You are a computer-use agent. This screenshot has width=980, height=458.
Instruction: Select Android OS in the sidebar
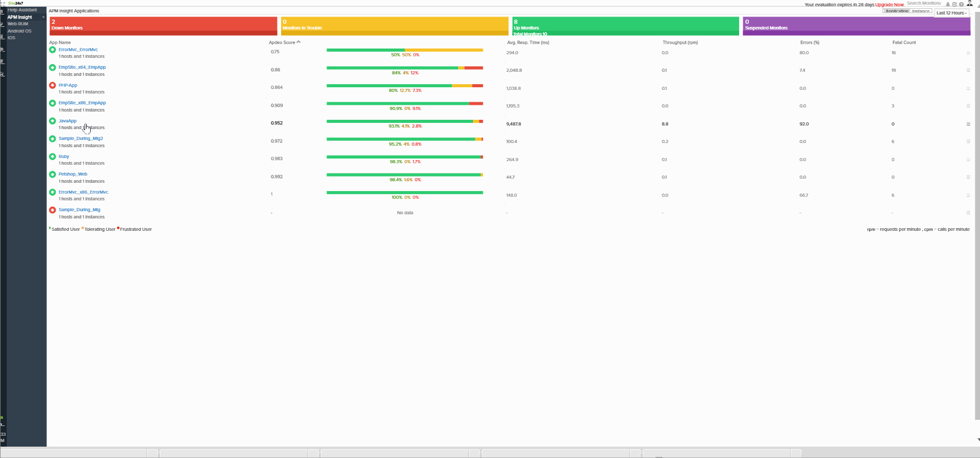[x=20, y=31]
